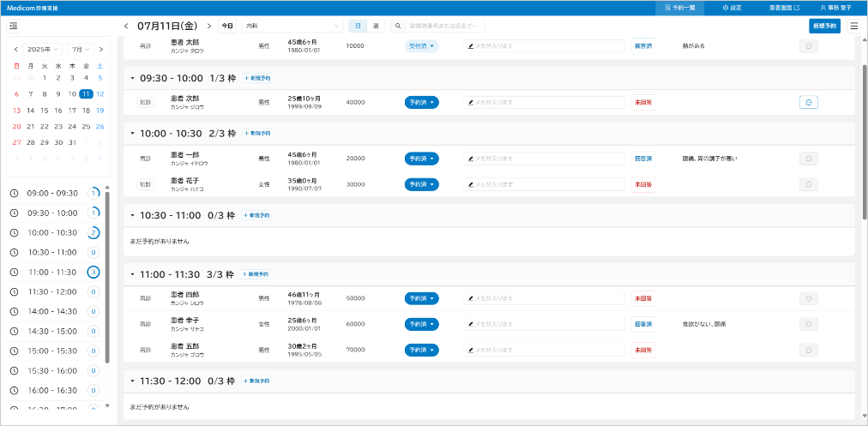Open the hamburger menu beside 新規予約

pyautogui.click(x=853, y=26)
